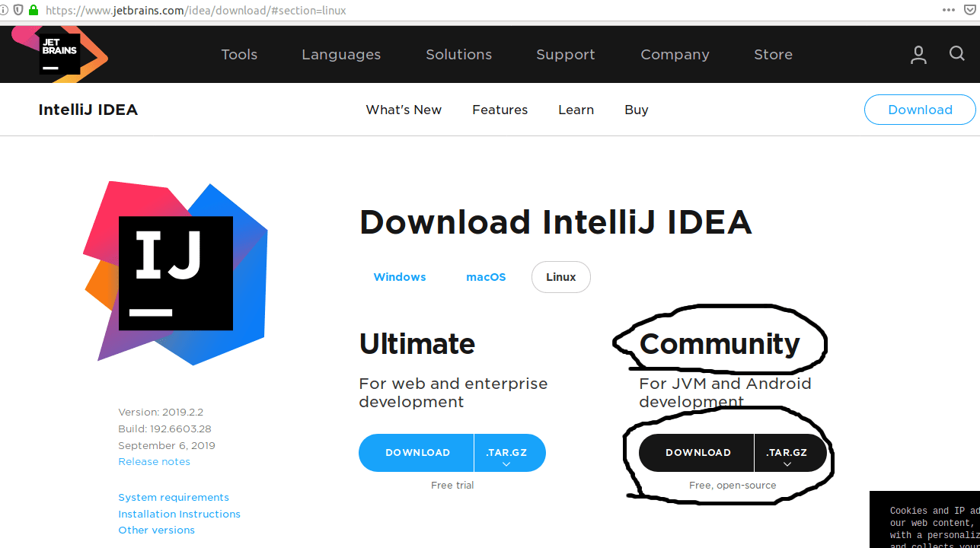980x548 pixels.
Task: Open the Languages menu
Action: (341, 55)
